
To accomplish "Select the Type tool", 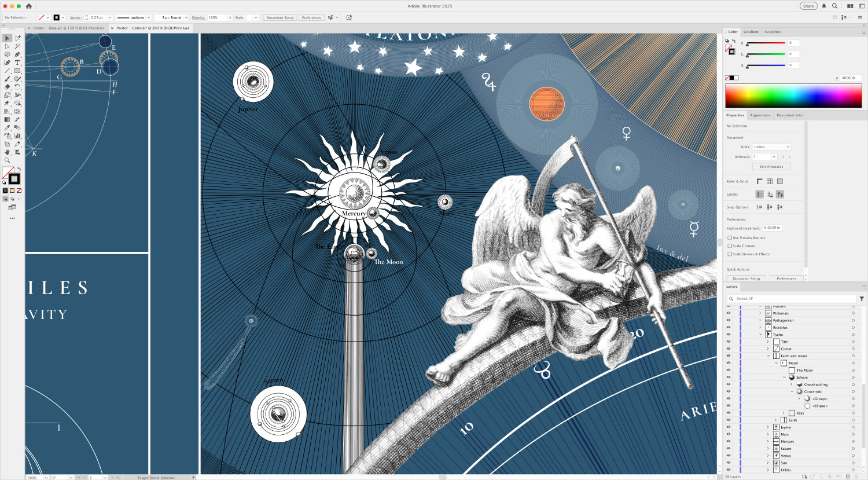I will pos(17,63).
